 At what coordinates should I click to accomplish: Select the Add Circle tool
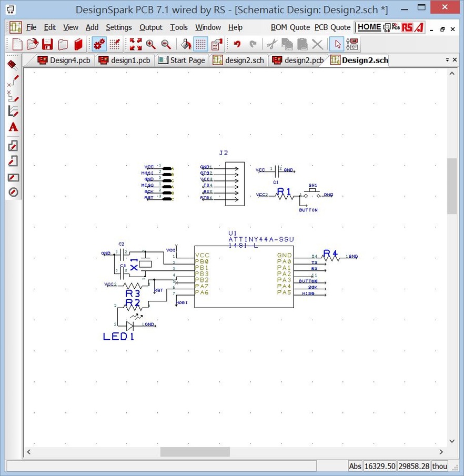[13, 192]
